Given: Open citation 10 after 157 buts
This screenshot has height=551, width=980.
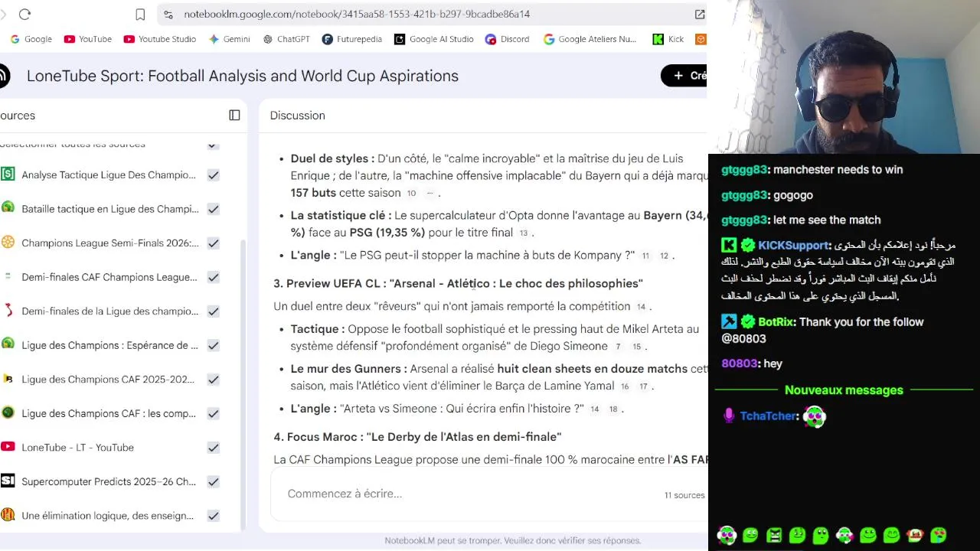Looking at the screenshot, I should pos(411,194).
